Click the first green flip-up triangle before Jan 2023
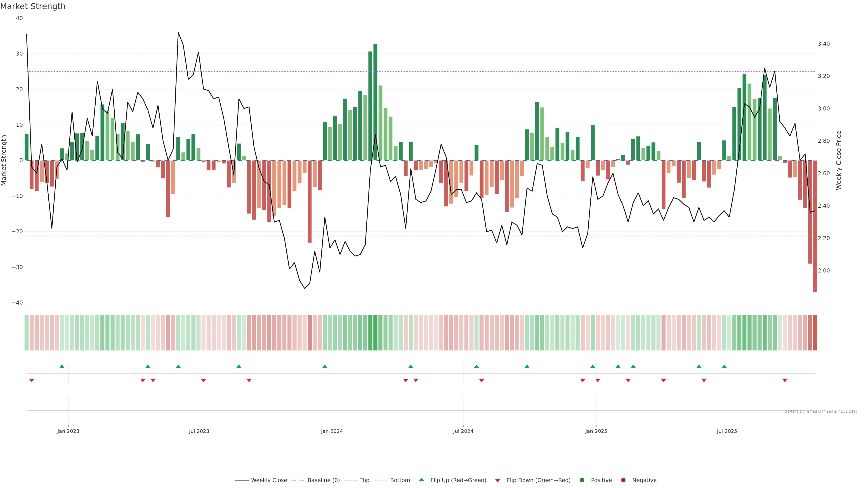Screen dimensions: 868x488 [x=62, y=366]
